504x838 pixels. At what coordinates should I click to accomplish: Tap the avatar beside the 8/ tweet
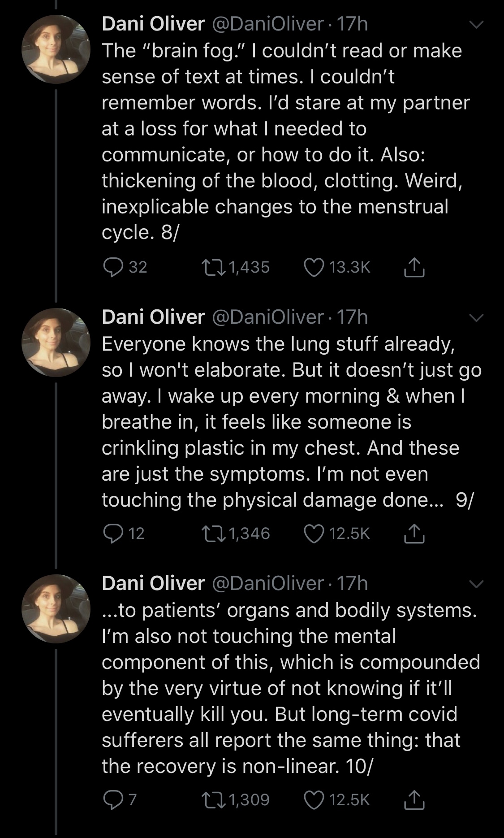pos(56,49)
